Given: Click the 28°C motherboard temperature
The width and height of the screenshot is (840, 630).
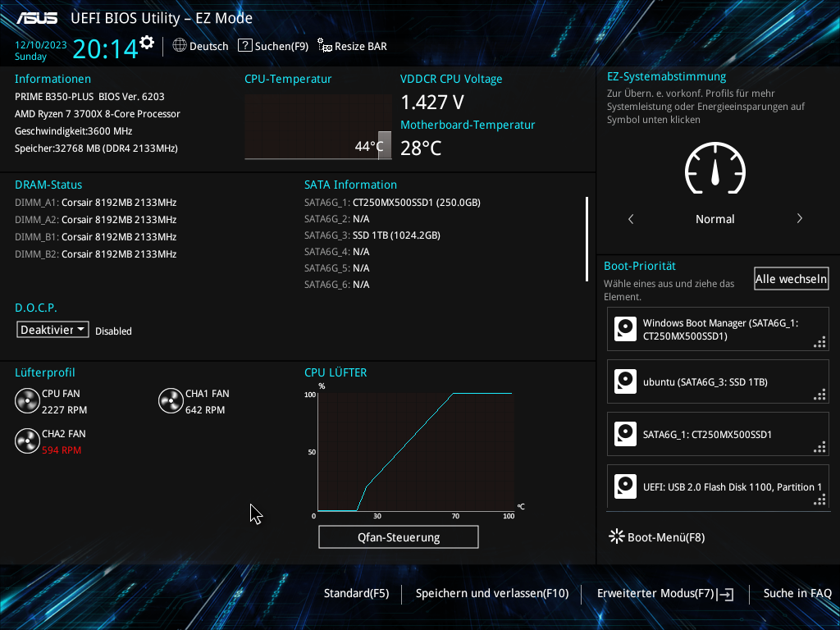Looking at the screenshot, I should 421,148.
